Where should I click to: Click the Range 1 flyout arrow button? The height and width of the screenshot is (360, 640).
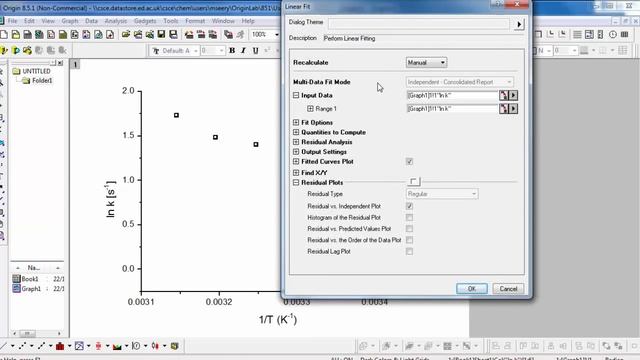tap(513, 109)
